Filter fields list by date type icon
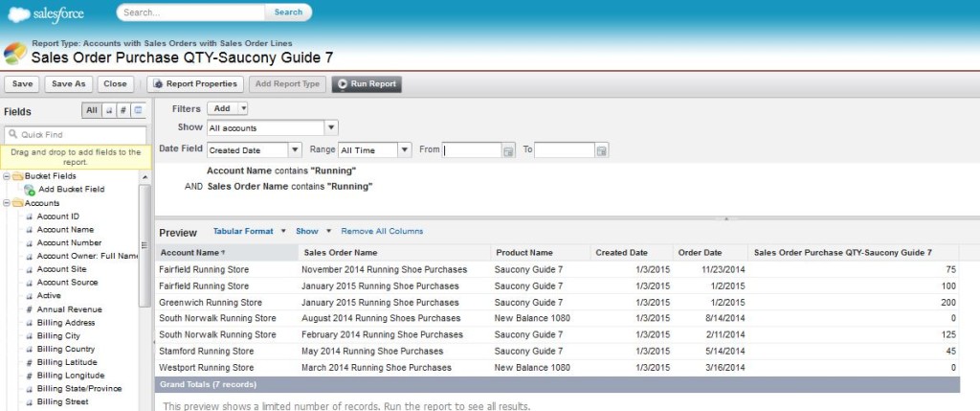980x411 pixels. click(x=138, y=110)
